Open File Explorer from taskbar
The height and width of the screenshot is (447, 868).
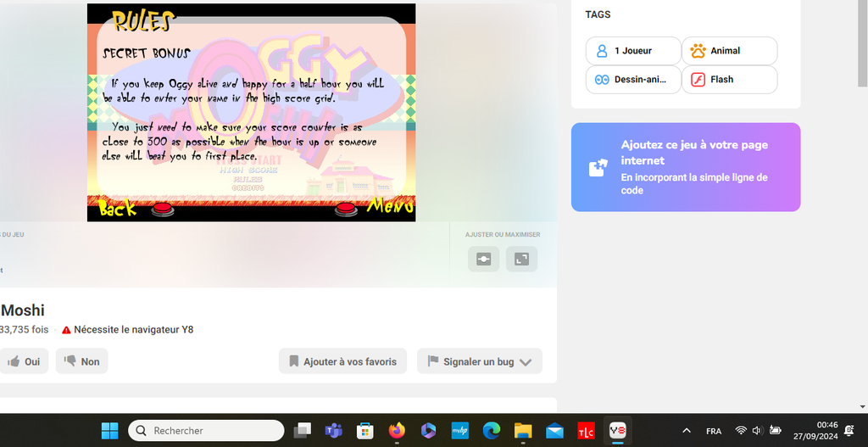(522, 431)
